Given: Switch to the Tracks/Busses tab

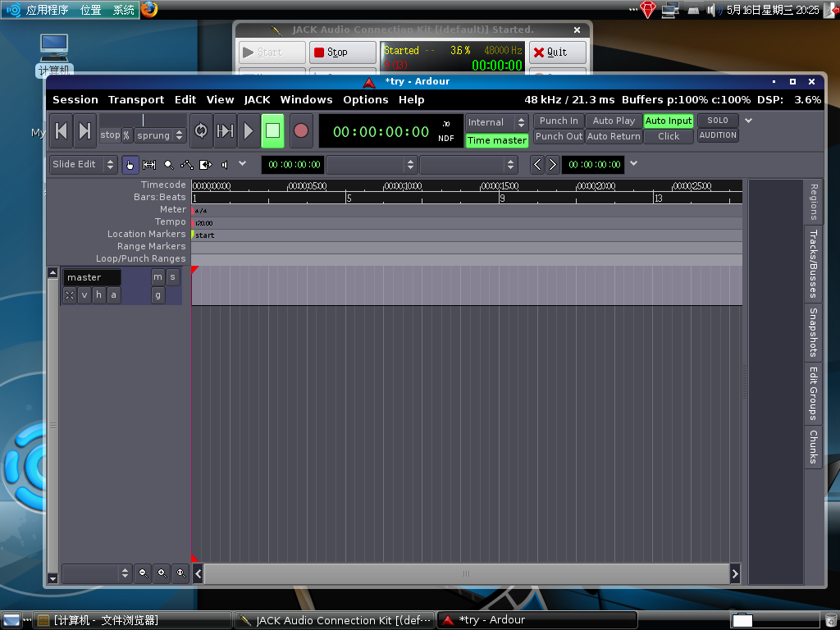Looking at the screenshot, I should pos(813,263).
